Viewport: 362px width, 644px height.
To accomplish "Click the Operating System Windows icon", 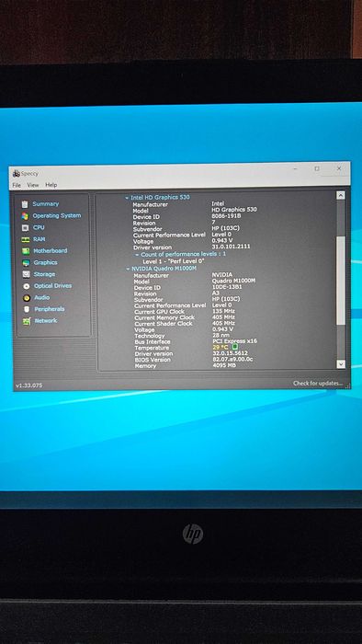I will tap(25, 216).
